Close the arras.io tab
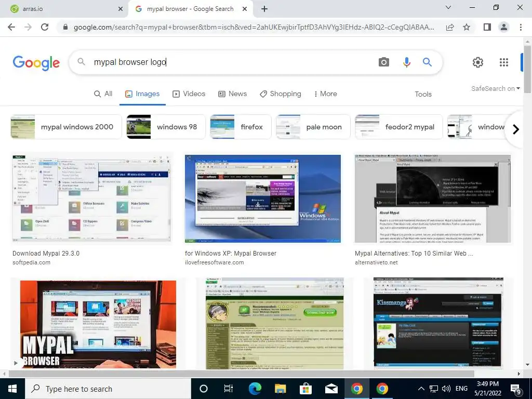This screenshot has width=532, height=399. pyautogui.click(x=121, y=9)
